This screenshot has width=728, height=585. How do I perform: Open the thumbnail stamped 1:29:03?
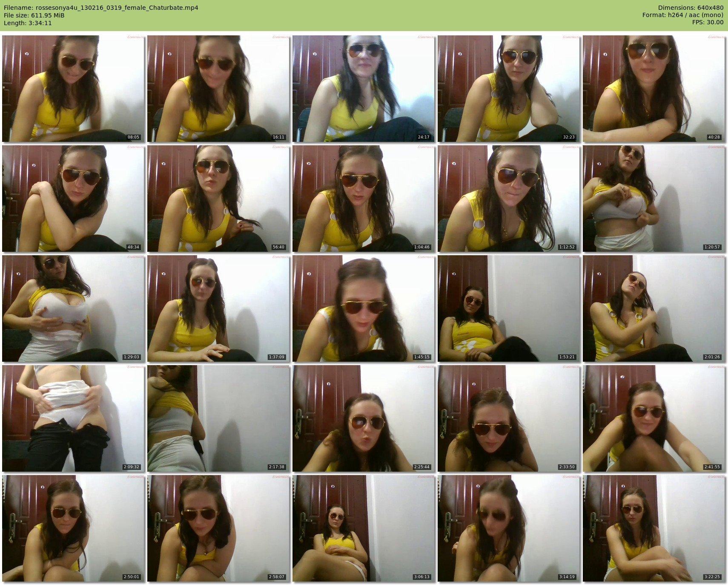(x=73, y=308)
